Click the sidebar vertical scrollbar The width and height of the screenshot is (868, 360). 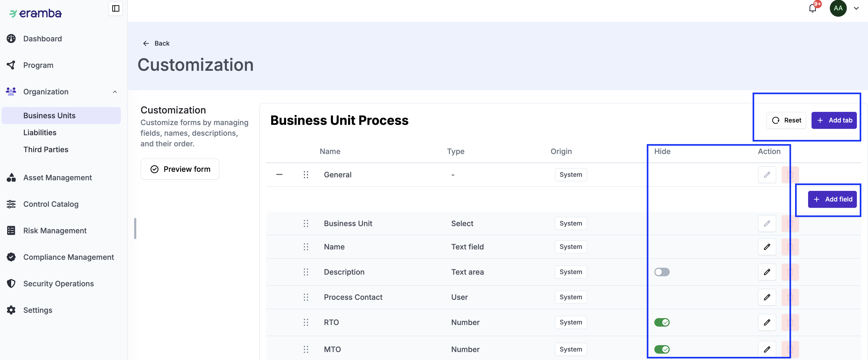(x=135, y=229)
